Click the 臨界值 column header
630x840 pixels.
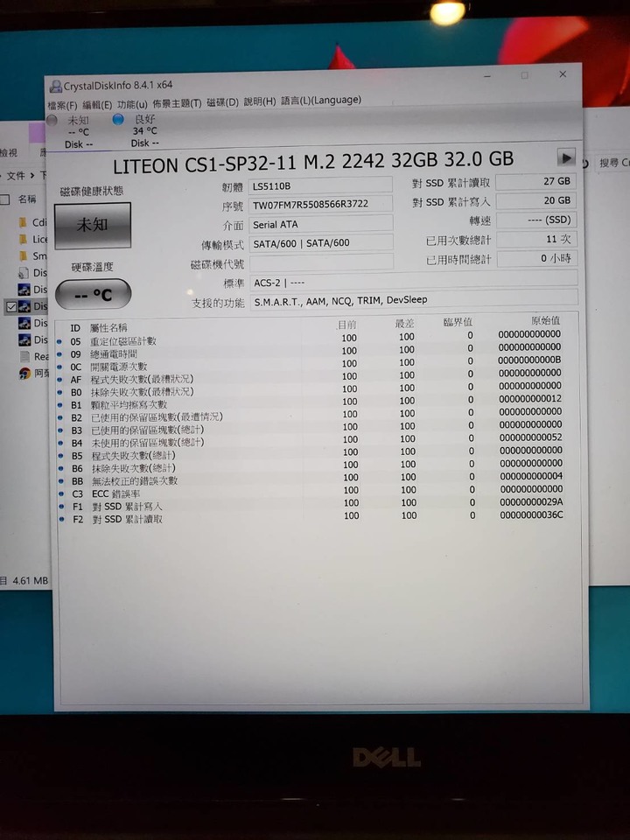(x=458, y=322)
